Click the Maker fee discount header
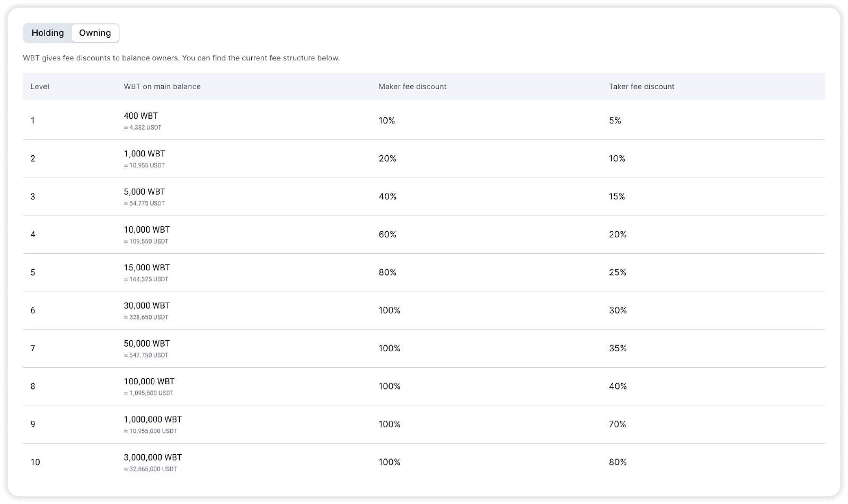This screenshot has height=504, width=848. 412,86
